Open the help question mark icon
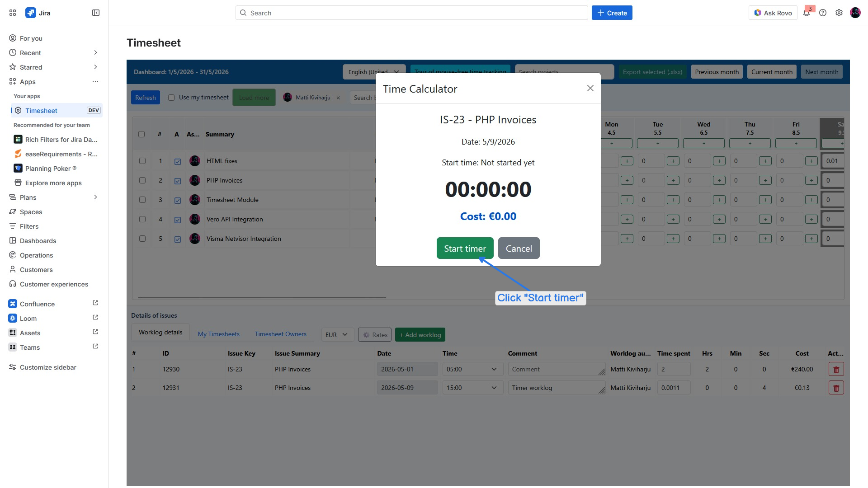Image resolution: width=868 pixels, height=488 pixels. 823,13
